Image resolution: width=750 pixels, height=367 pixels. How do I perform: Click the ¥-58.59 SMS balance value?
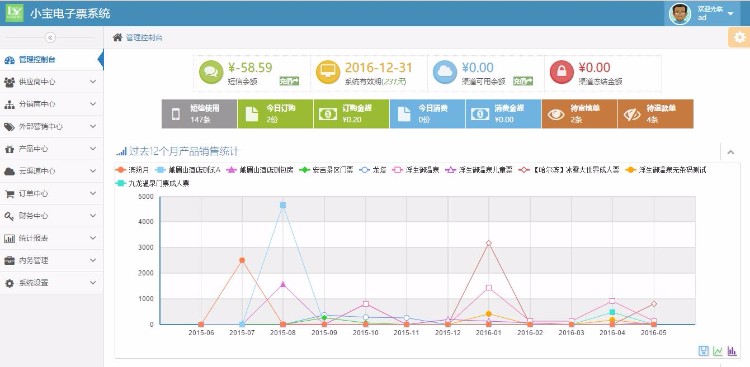pyautogui.click(x=250, y=67)
